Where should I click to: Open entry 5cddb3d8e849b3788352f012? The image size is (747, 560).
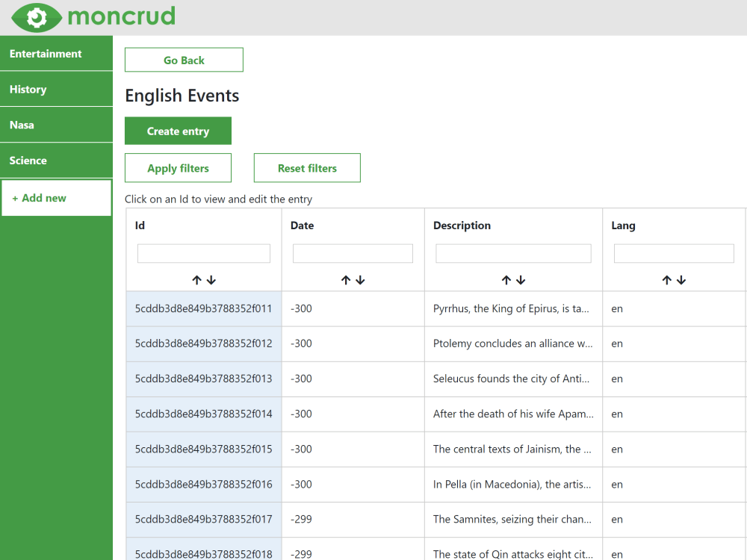click(203, 343)
